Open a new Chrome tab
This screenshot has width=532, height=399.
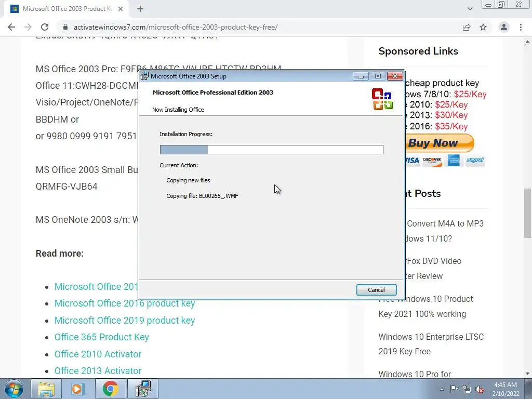[x=140, y=9]
